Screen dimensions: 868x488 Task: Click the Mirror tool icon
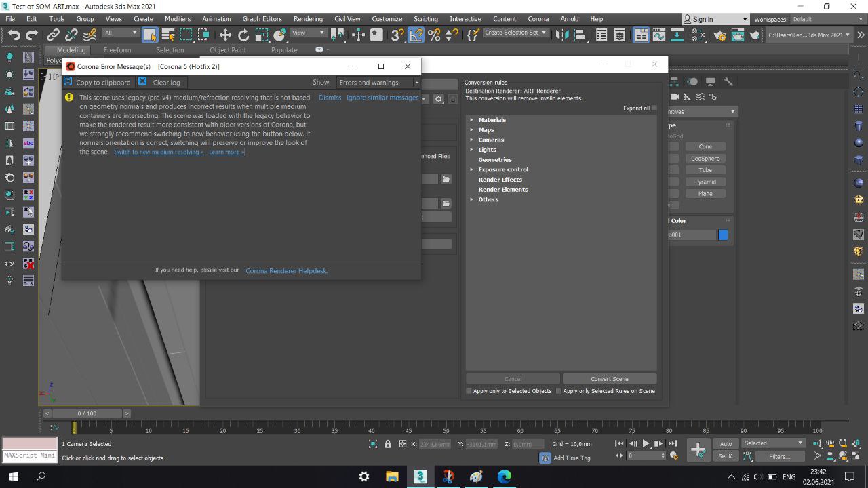tap(561, 35)
